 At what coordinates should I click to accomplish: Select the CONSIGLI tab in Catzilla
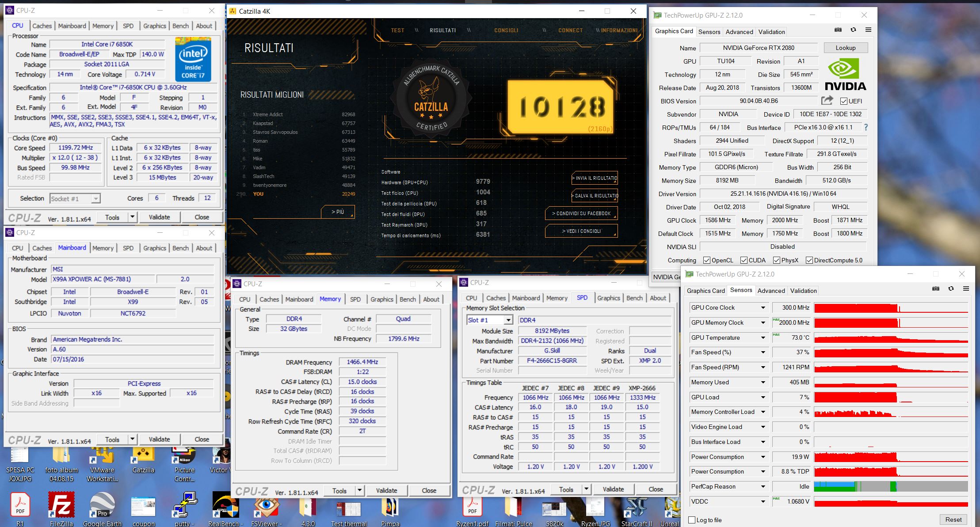(x=506, y=30)
